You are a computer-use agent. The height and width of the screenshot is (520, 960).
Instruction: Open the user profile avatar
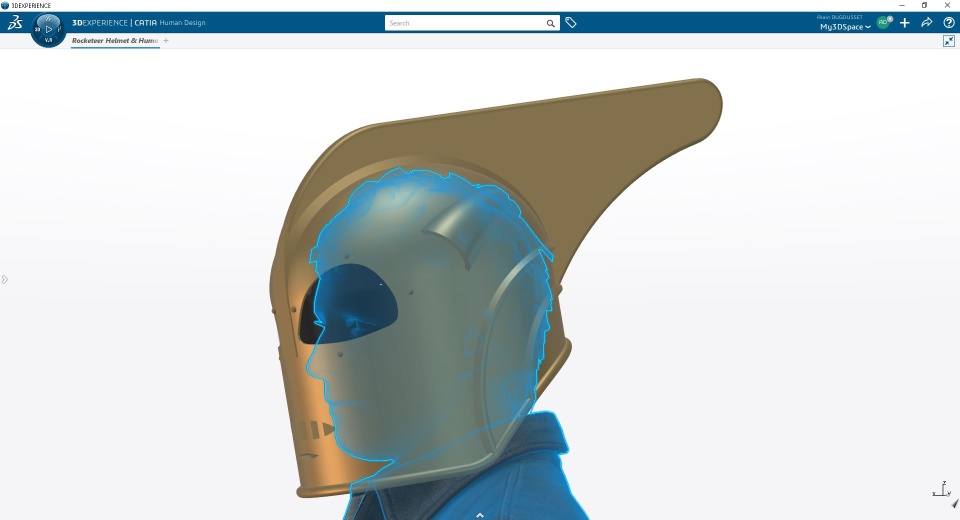883,22
